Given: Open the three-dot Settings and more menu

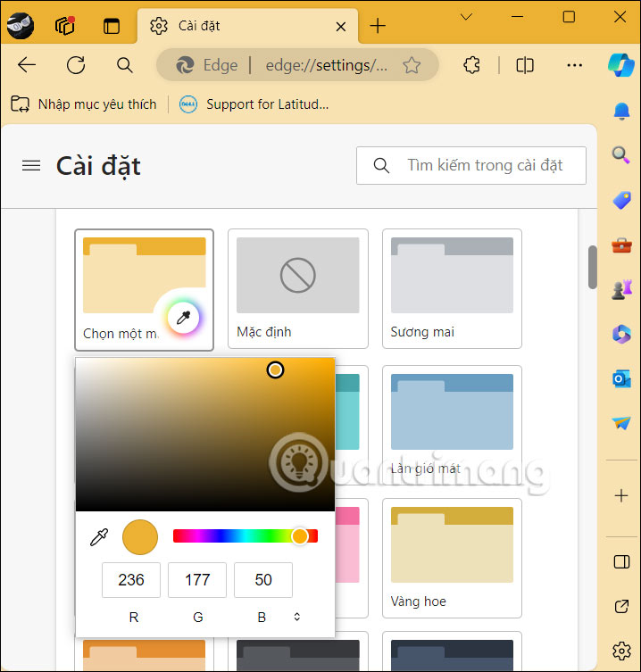Looking at the screenshot, I should click(575, 65).
